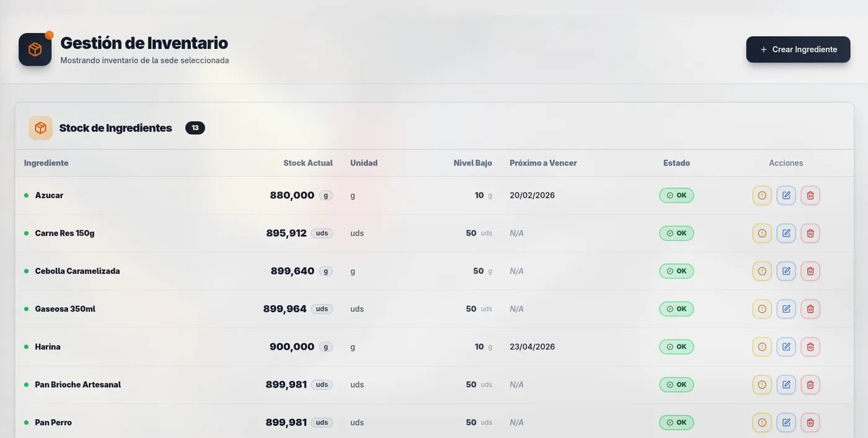Click the OK status badge for Azucar

(676, 195)
